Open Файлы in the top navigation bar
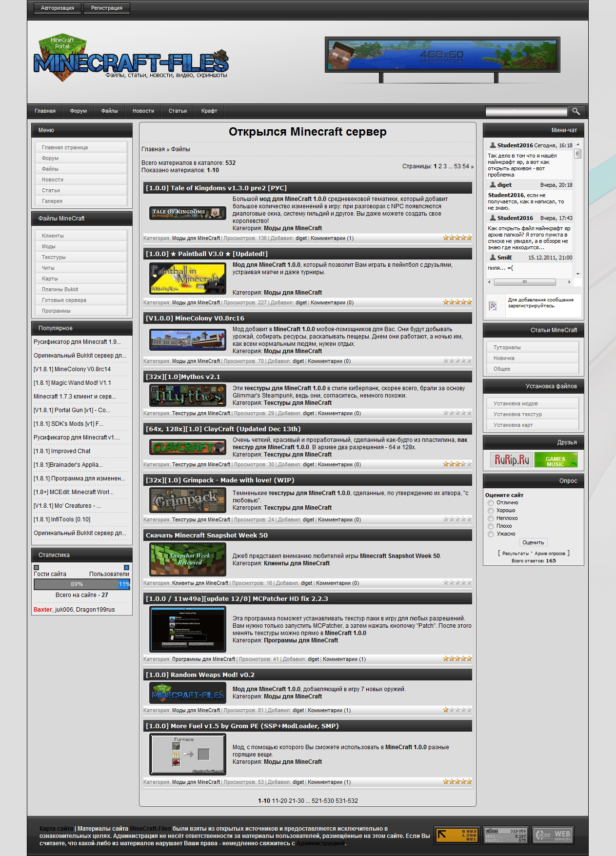This screenshot has width=616, height=856. point(110,111)
